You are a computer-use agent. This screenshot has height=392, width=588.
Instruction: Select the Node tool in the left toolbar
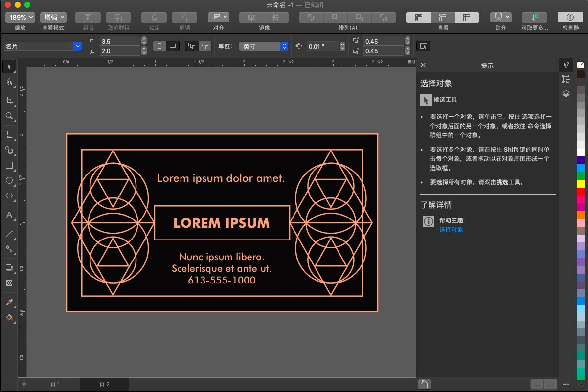[9, 82]
